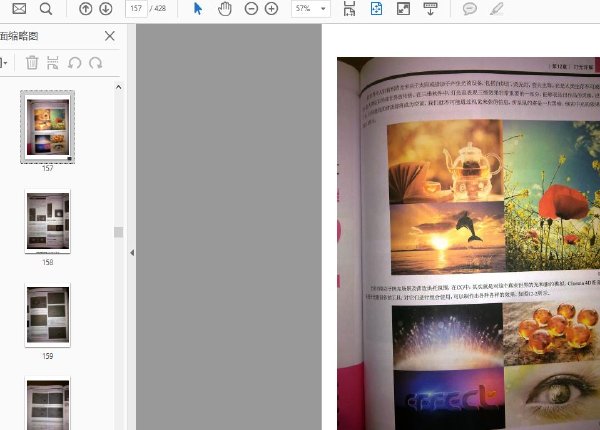Image resolution: width=600 pixels, height=430 pixels.
Task: Select the page 159 thumbnail
Action: click(47, 315)
